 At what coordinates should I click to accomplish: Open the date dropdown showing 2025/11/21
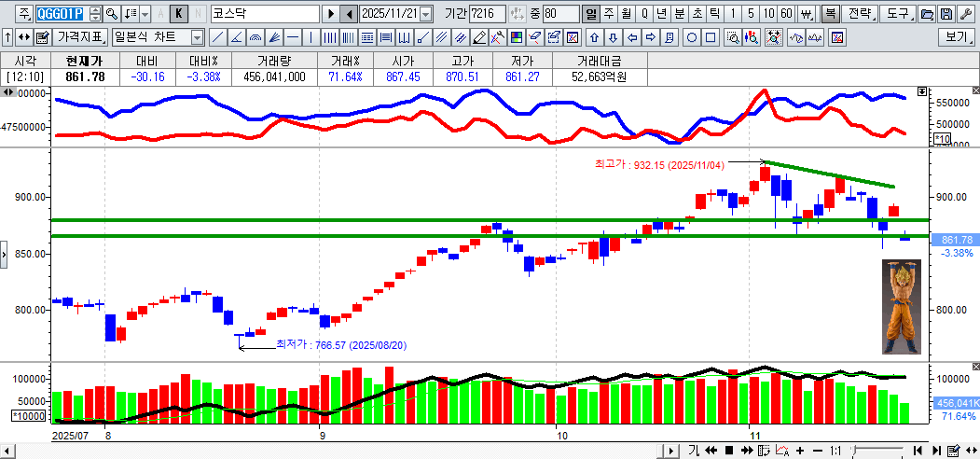click(x=426, y=14)
